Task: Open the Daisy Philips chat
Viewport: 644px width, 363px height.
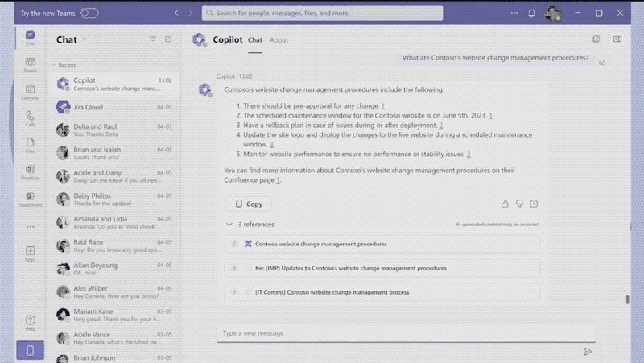Action: pyautogui.click(x=114, y=199)
